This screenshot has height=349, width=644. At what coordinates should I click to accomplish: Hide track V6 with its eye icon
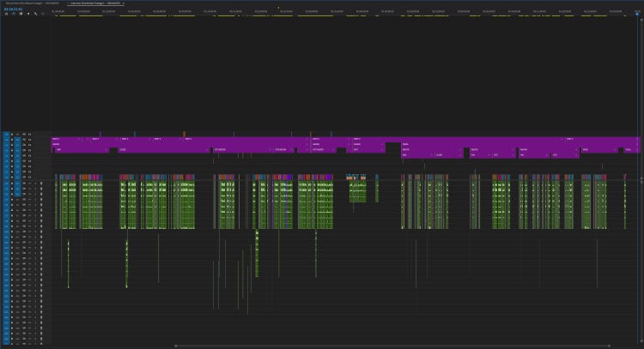click(29, 150)
